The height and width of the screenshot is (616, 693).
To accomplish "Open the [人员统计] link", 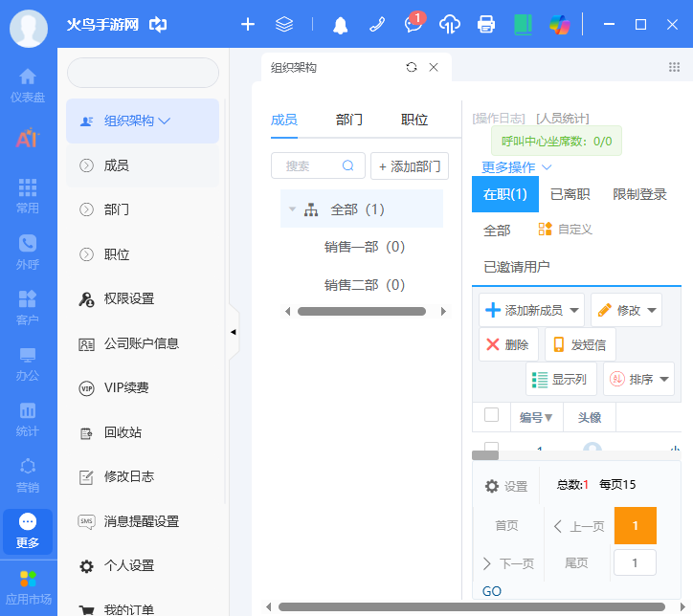I will click(563, 119).
